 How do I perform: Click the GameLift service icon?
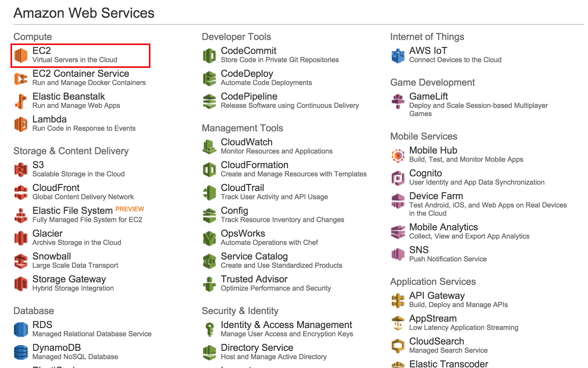click(398, 101)
